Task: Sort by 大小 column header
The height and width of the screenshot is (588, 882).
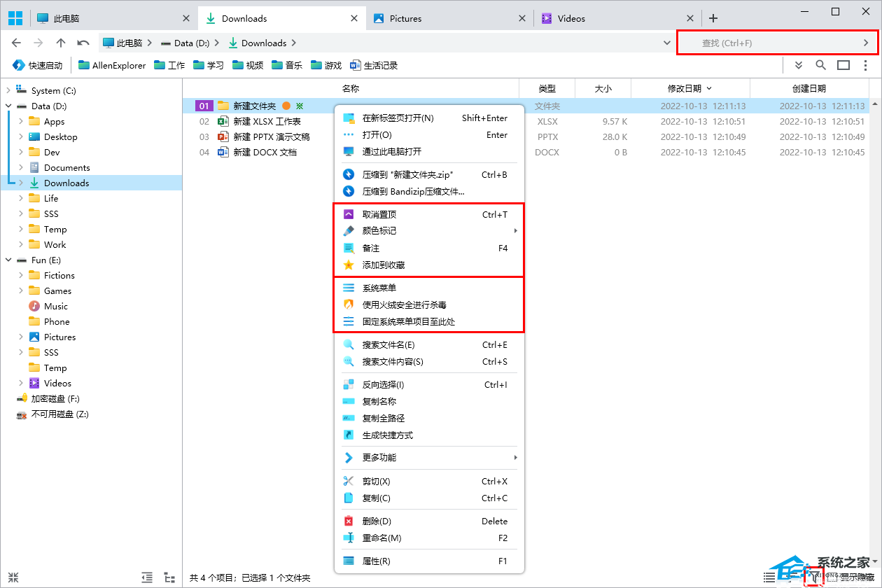Action: coord(603,88)
